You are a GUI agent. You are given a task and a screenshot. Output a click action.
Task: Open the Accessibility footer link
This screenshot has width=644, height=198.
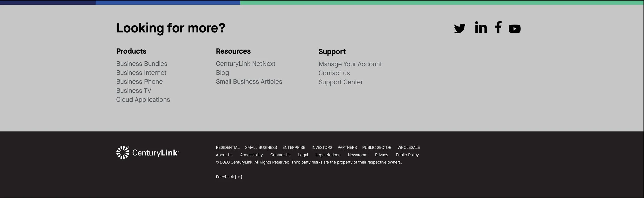coord(251,155)
